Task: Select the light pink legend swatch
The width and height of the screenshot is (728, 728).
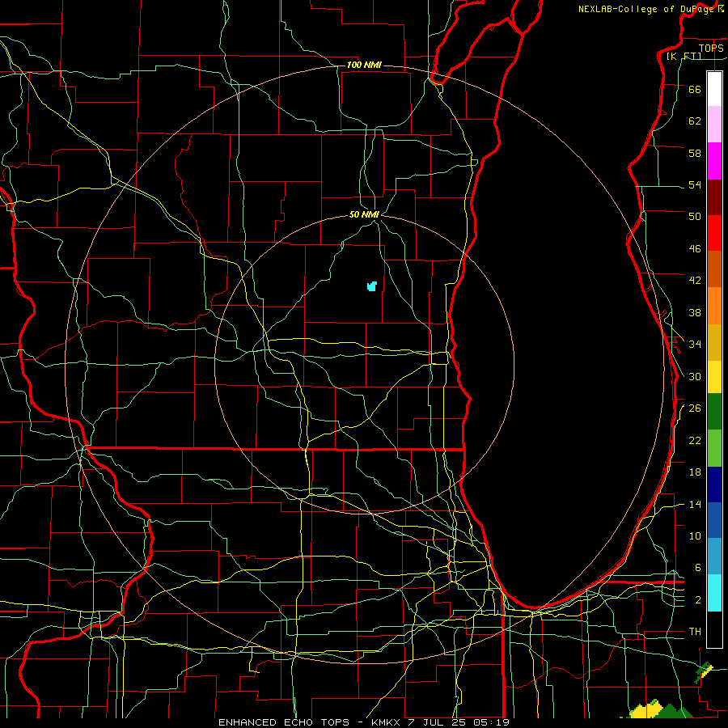Action: 714,124
